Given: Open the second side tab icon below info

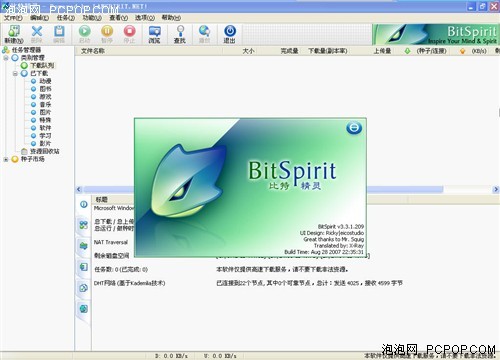Looking at the screenshot, I should 83,225.
